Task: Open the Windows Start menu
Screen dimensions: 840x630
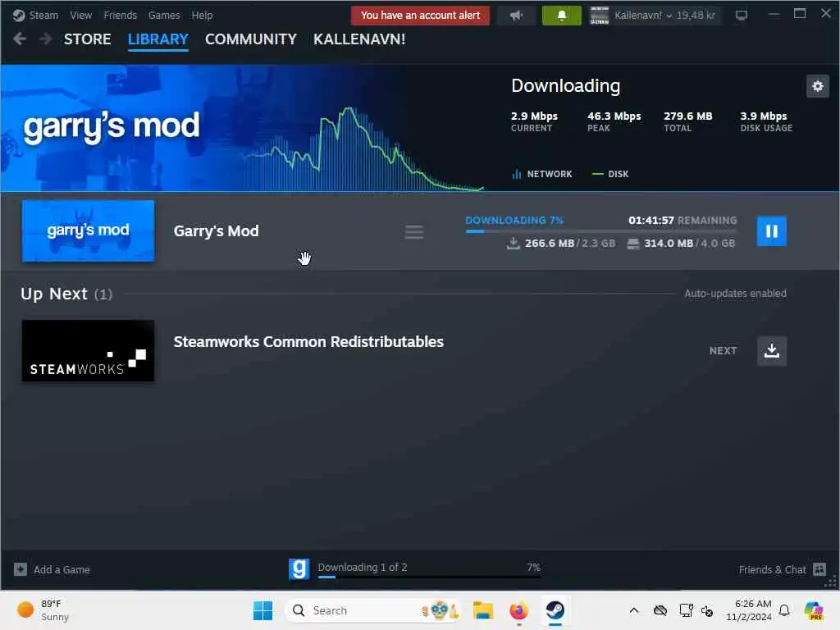Action: point(262,610)
